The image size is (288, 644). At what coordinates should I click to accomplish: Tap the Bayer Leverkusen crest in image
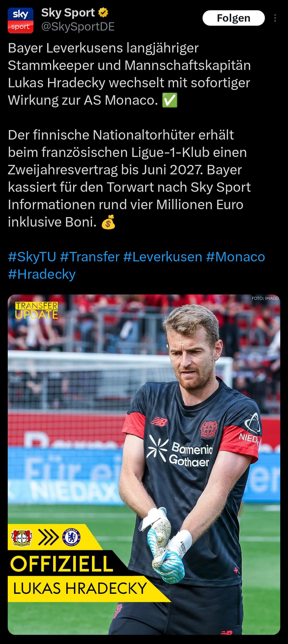coord(22,538)
